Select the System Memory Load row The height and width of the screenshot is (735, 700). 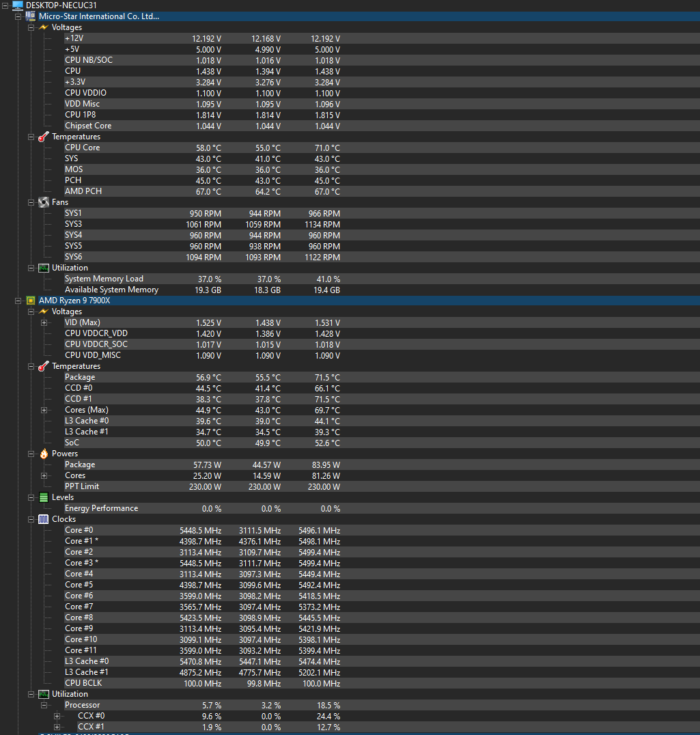point(382,279)
